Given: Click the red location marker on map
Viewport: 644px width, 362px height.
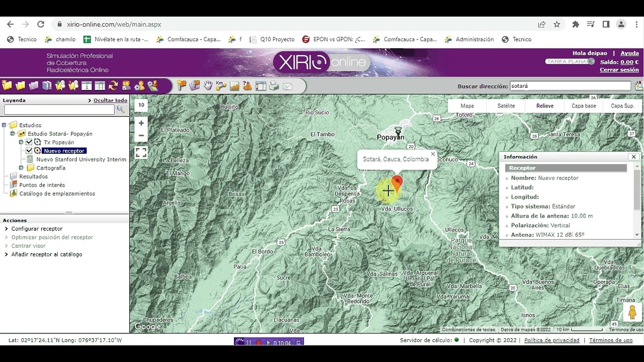Looking at the screenshot, I should point(397,184).
